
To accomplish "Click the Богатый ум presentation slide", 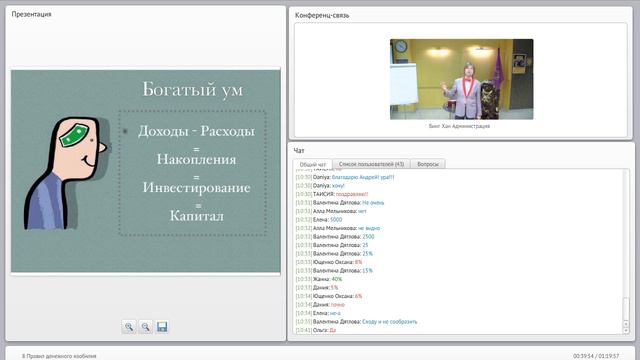I will pos(146,171).
